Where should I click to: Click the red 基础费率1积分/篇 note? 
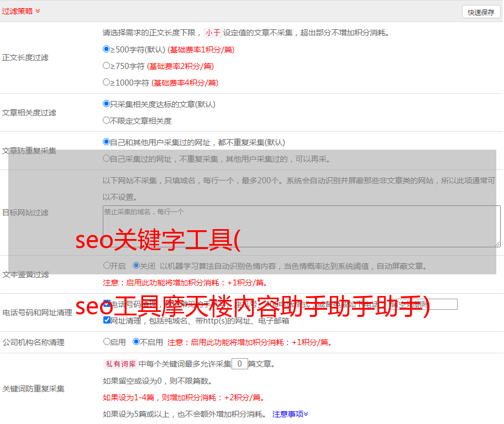pos(201,50)
